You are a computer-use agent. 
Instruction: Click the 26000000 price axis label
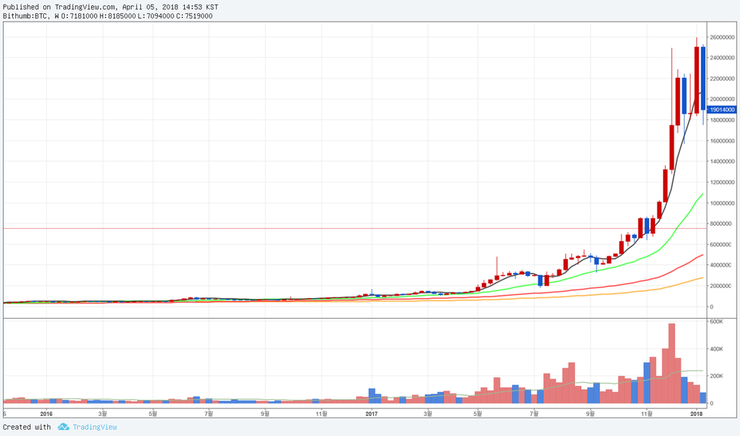723,37
